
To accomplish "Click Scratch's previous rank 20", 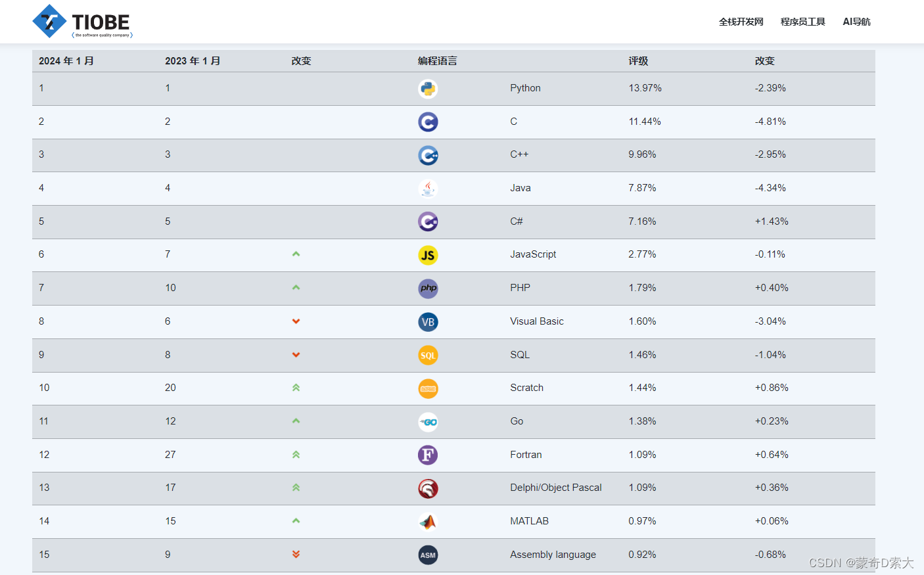I will click(x=170, y=388).
